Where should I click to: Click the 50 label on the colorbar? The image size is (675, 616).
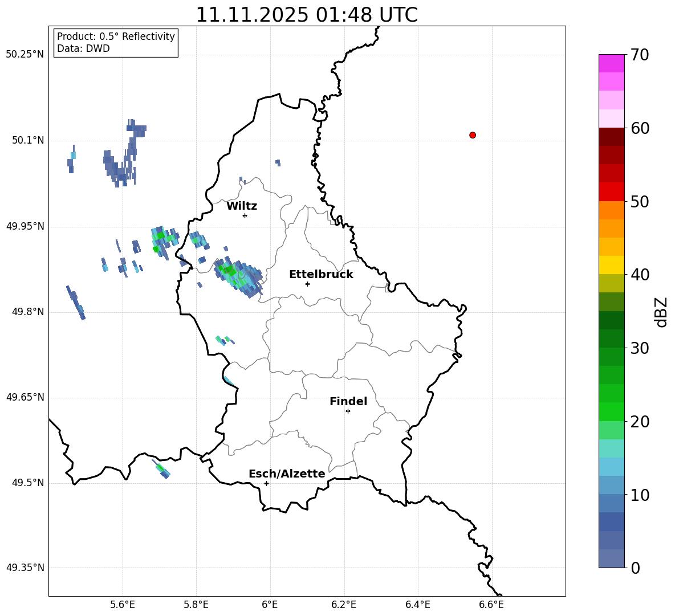pos(640,201)
